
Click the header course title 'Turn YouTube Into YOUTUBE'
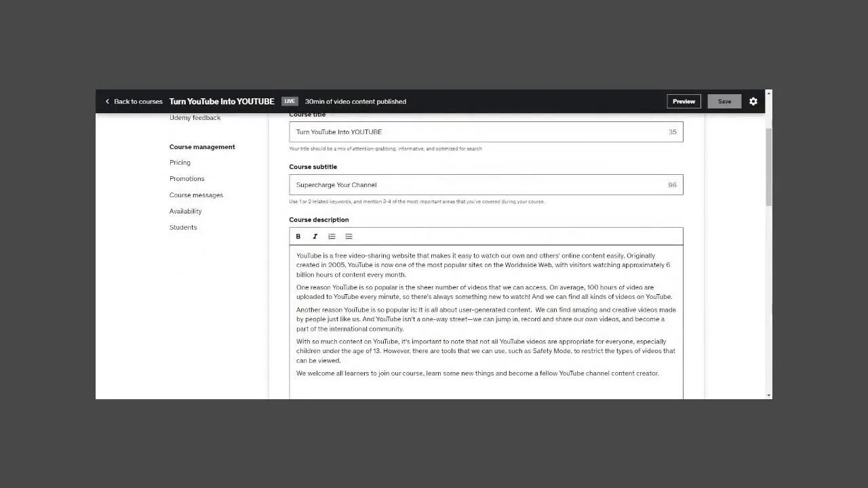[222, 102]
